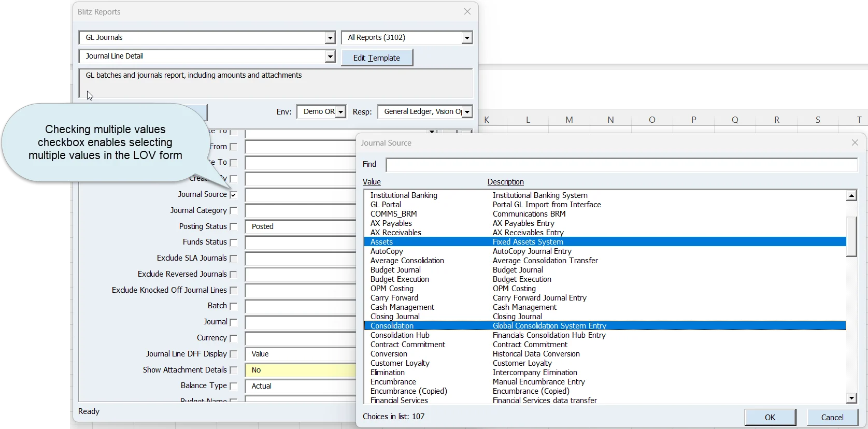
Task: Select the Budget Journal source
Action: [x=605, y=270]
